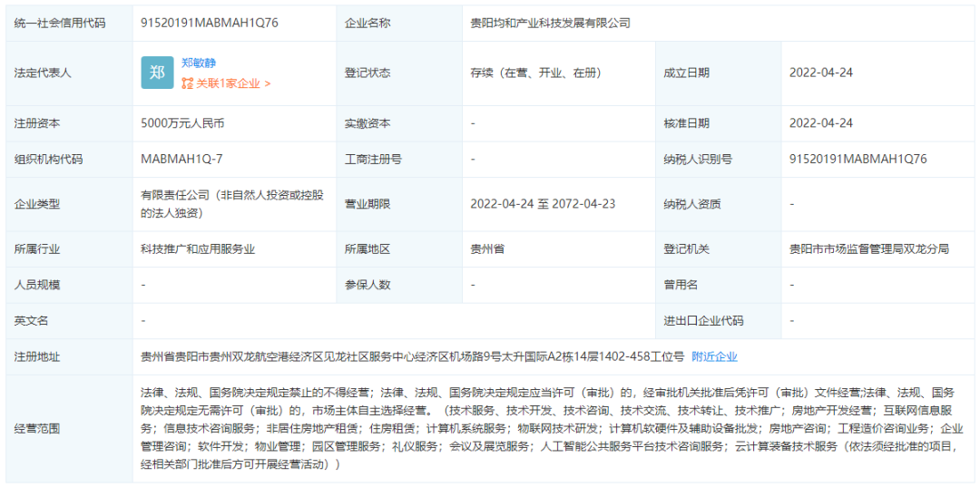
Task: Click the 成立日期 label
Action: coord(686,73)
